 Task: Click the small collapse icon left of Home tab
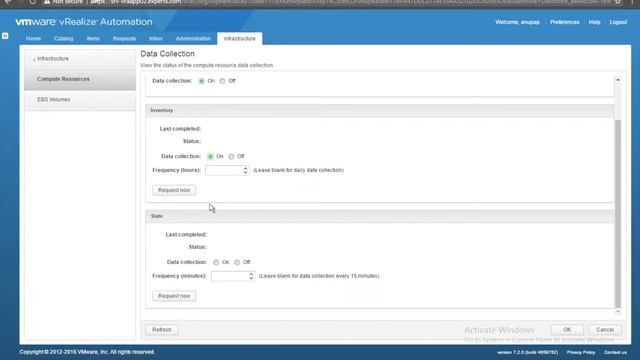5,36
